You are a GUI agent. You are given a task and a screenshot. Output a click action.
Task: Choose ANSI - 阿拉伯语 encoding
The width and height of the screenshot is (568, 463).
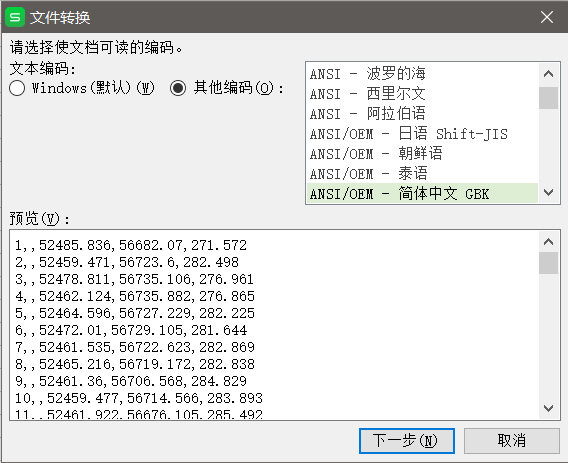pos(422,114)
